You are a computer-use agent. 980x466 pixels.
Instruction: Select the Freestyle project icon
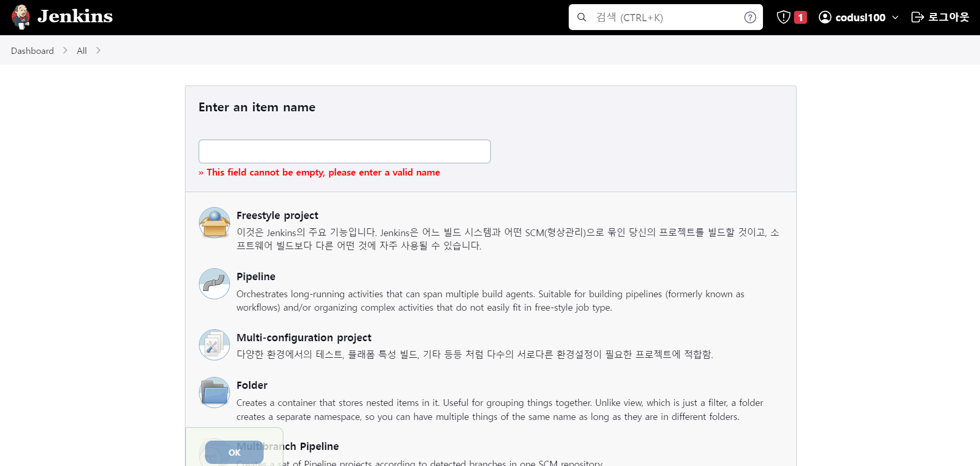click(214, 223)
